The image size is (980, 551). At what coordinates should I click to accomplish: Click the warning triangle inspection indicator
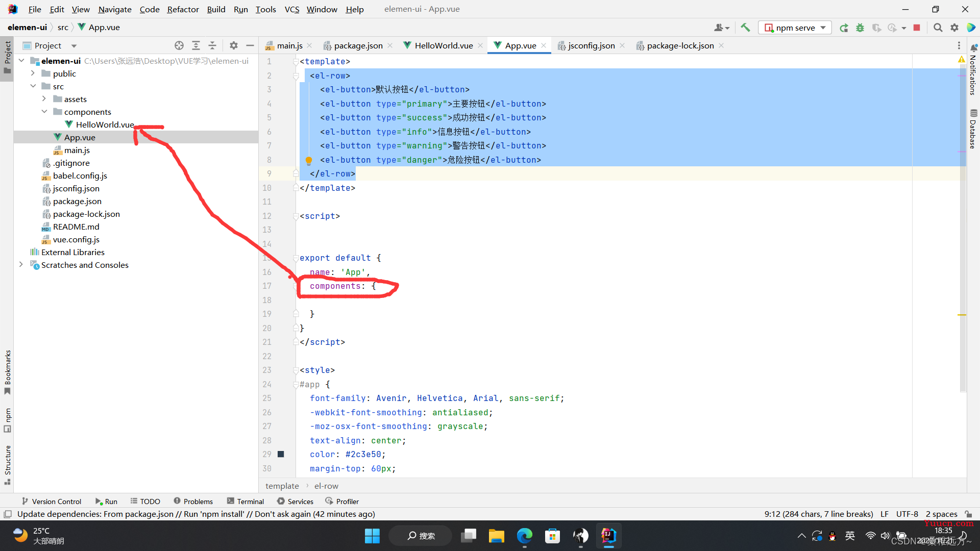coord(962,60)
